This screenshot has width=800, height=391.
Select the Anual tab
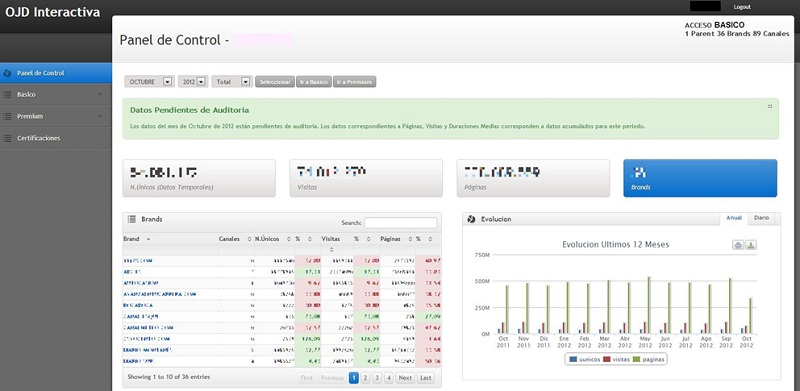tap(734, 218)
